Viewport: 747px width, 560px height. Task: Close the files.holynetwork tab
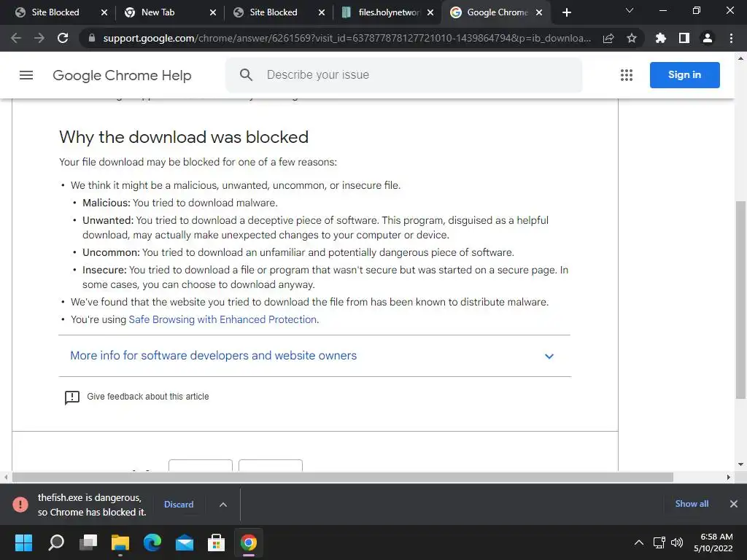(x=430, y=13)
